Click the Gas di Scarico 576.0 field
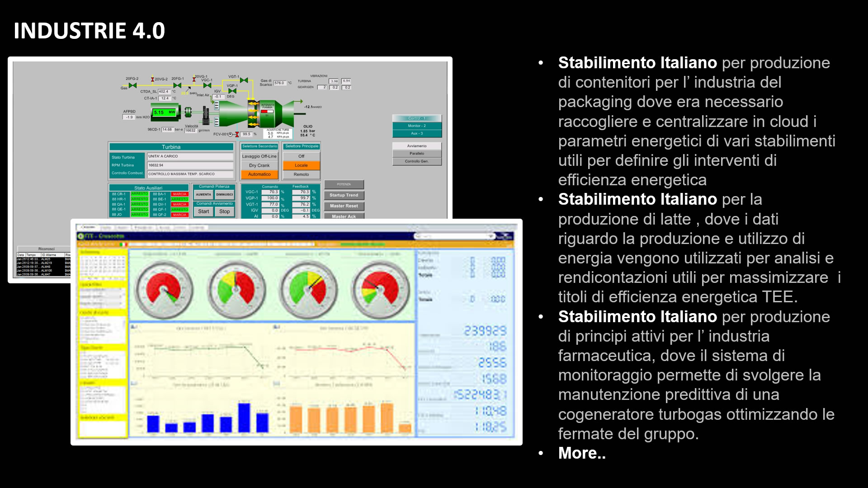Image resolution: width=868 pixels, height=488 pixels. click(279, 83)
